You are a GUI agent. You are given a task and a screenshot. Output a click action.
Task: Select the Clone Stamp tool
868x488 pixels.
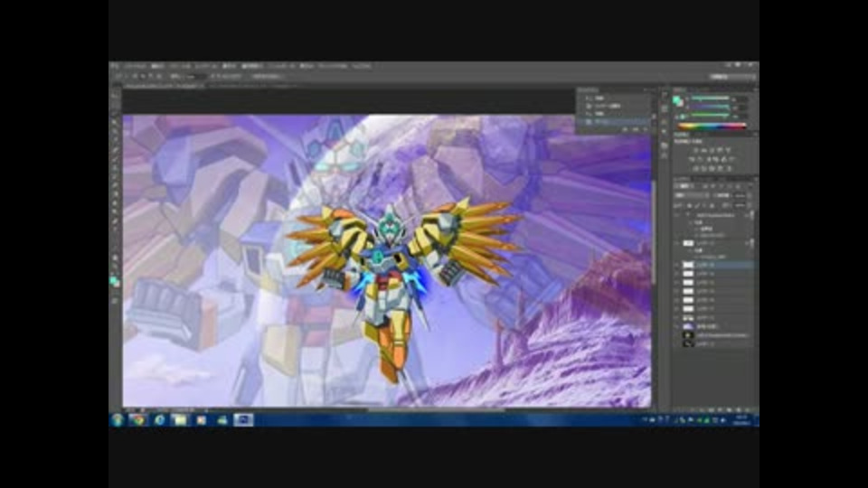tap(115, 168)
